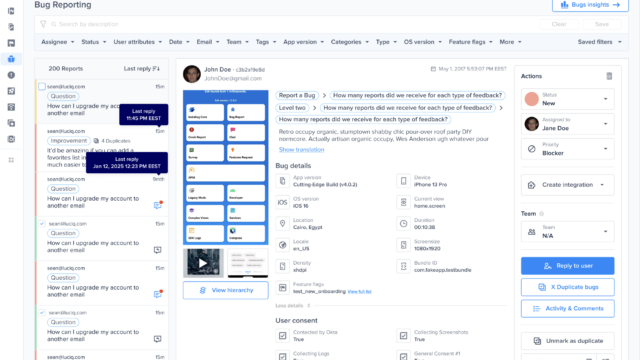Click View full list feature flags link
640x360 pixels.
360,291
